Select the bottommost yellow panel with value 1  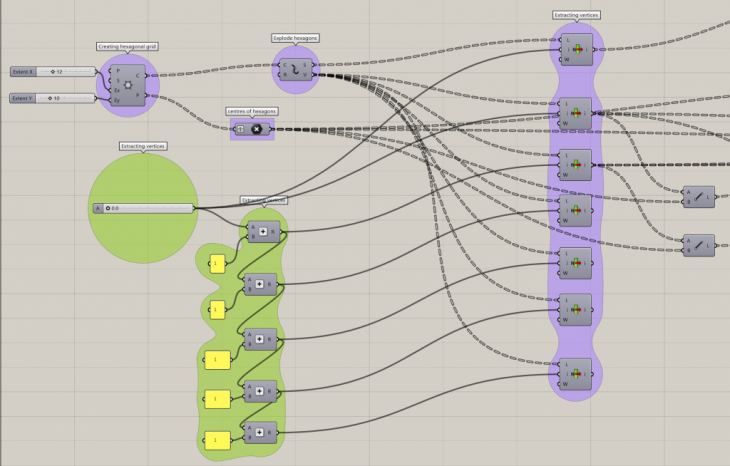tap(215, 439)
